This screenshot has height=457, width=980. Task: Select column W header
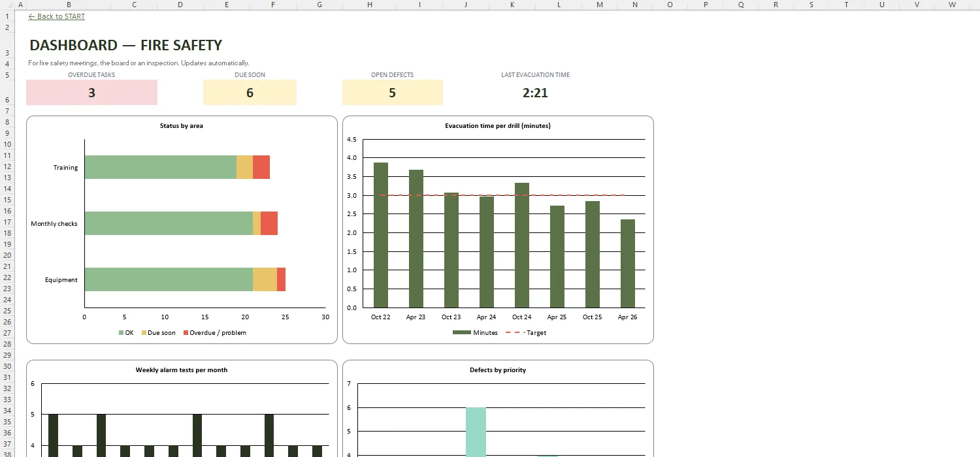coord(952,5)
